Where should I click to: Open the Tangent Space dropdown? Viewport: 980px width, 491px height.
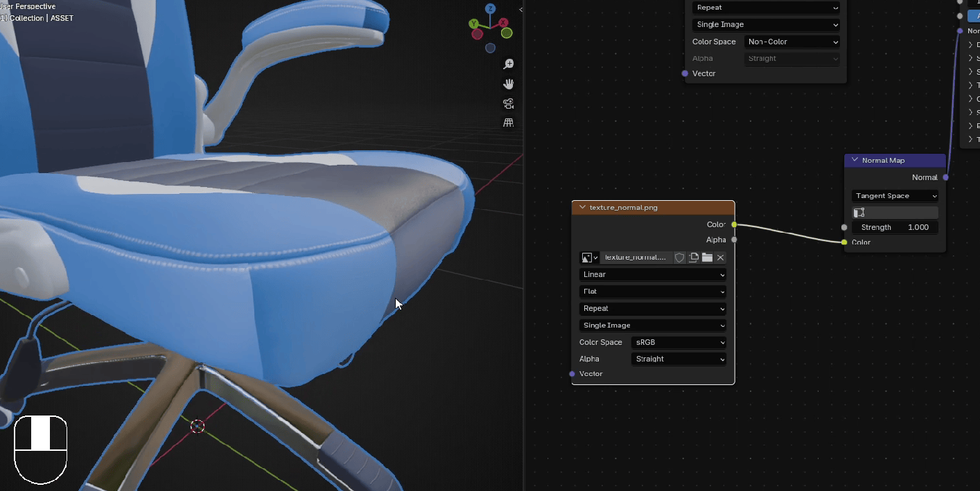click(x=895, y=196)
